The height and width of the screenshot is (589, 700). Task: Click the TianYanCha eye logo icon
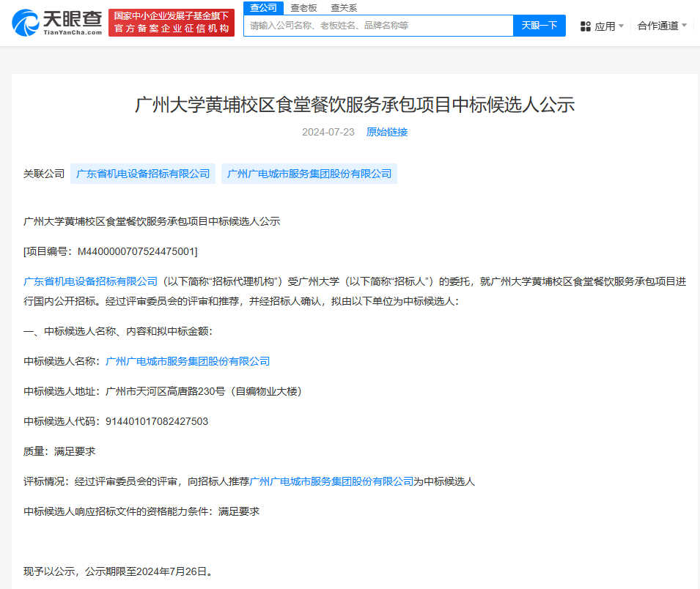point(26,23)
